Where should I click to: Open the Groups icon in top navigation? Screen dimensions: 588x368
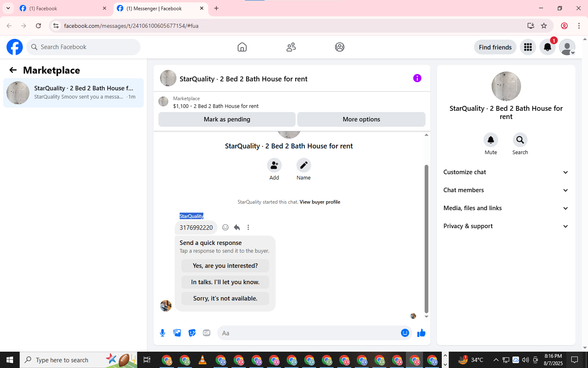click(x=340, y=47)
